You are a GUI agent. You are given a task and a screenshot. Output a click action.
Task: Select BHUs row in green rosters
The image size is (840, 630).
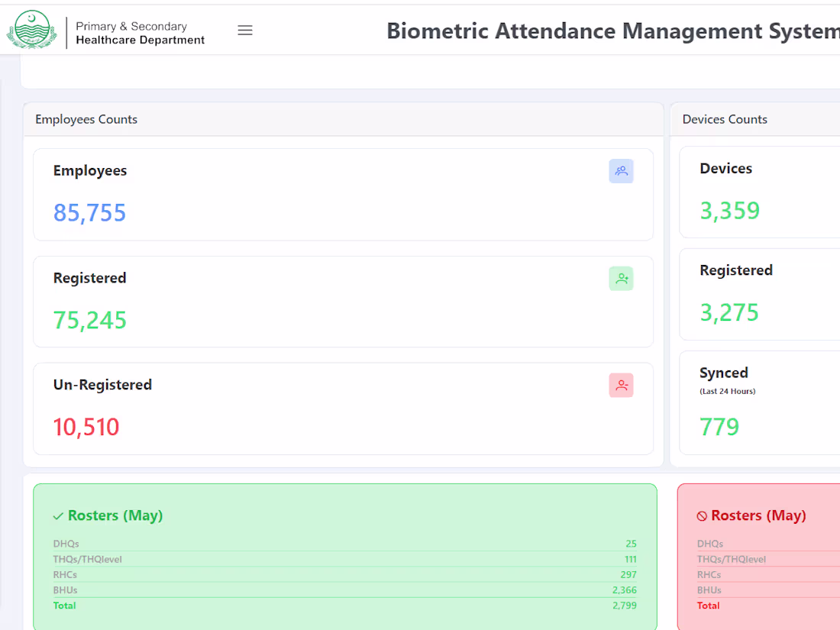click(x=345, y=590)
